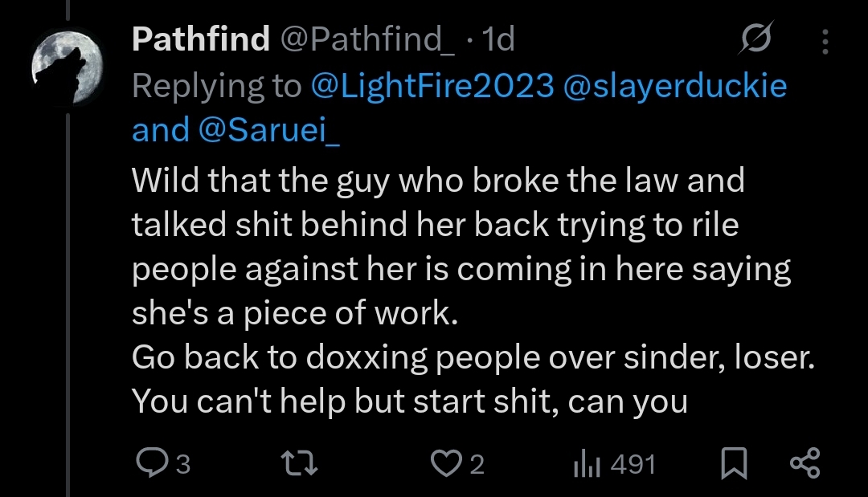Screen dimensions: 868x497
Task: Like the post with the heart icon
Action: (446, 463)
